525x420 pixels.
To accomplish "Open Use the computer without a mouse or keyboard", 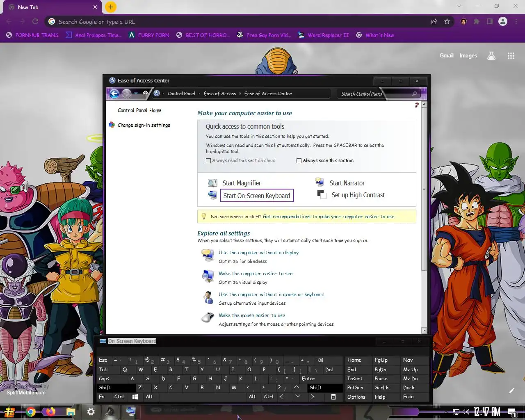I will tap(271, 294).
